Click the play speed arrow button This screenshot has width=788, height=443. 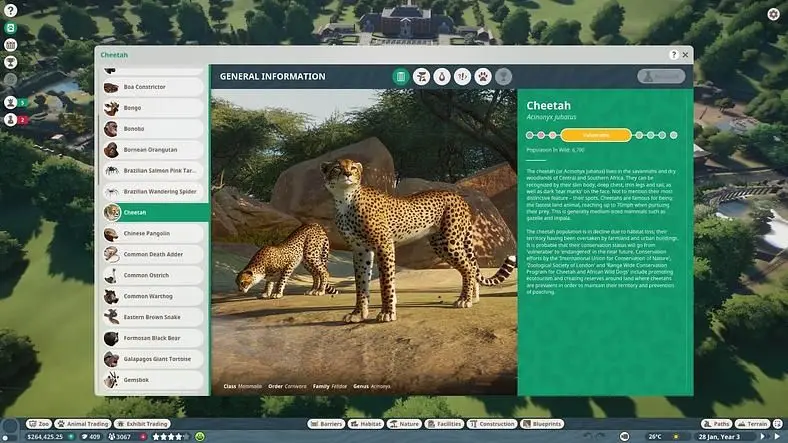tap(763, 437)
